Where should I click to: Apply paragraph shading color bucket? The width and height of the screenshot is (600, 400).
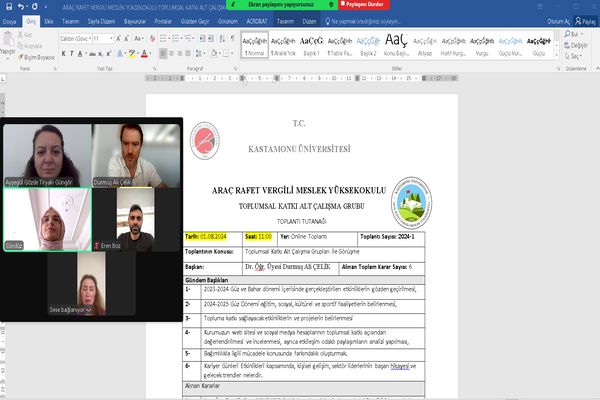pyautogui.click(x=214, y=54)
